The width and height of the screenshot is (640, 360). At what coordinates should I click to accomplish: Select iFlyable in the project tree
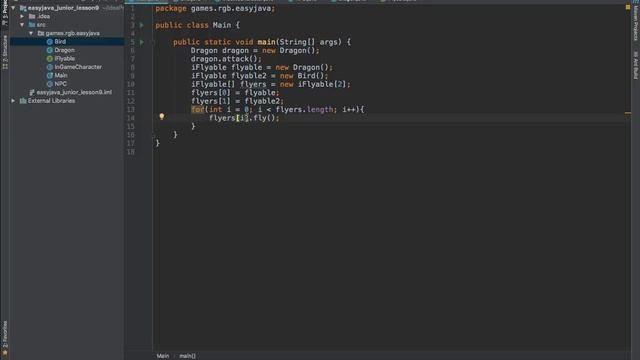[64, 58]
